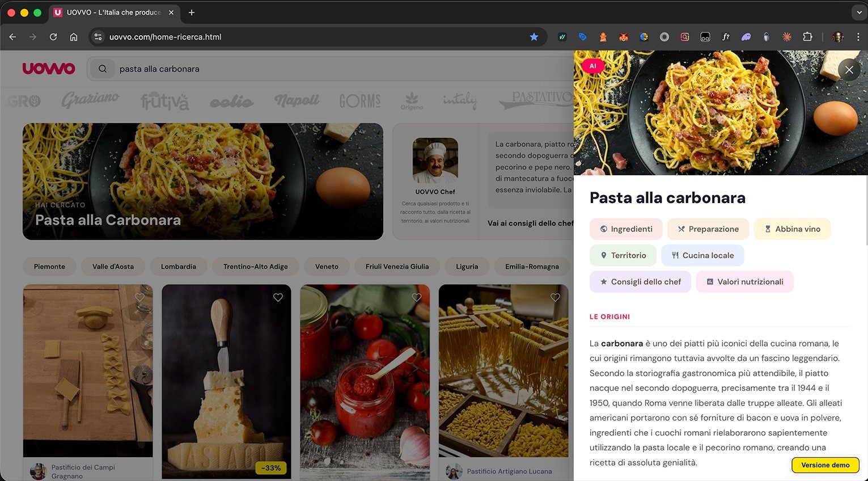Open the Asiago cheese product image

[x=226, y=382]
